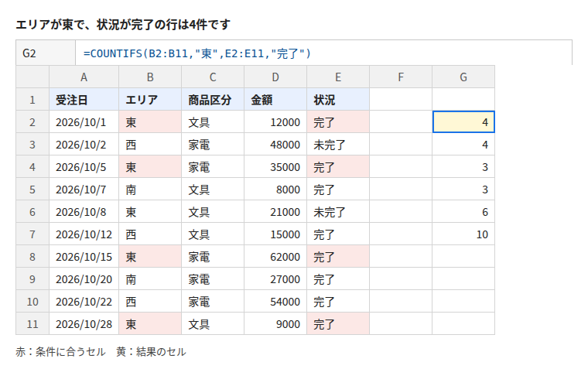Select column C header

coord(213,77)
